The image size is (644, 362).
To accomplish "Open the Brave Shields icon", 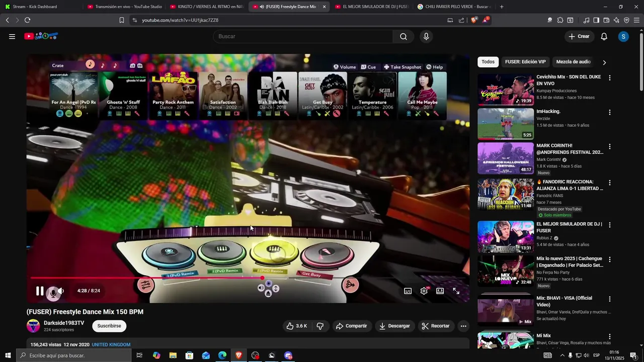I will 474,20.
